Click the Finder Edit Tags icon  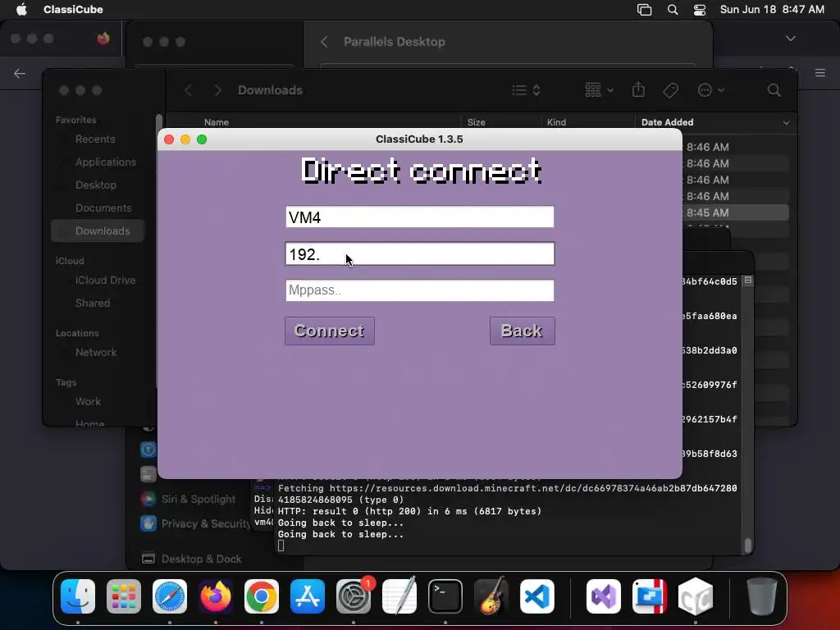coord(670,90)
